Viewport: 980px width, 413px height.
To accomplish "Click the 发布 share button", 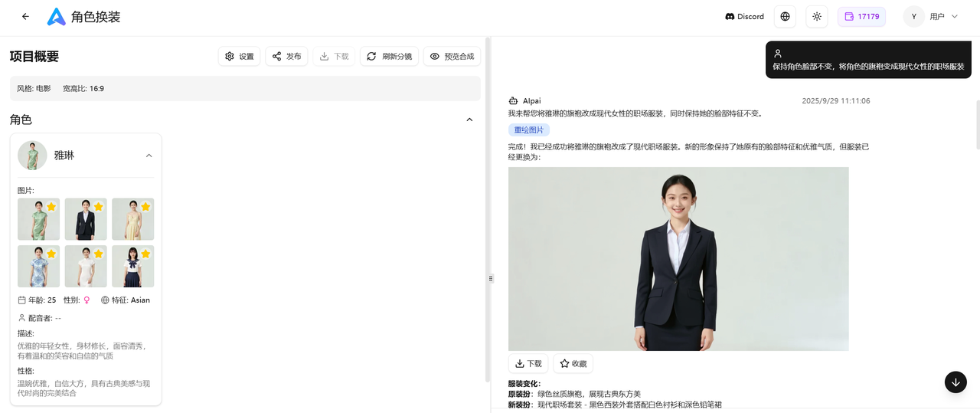I will pos(286,57).
